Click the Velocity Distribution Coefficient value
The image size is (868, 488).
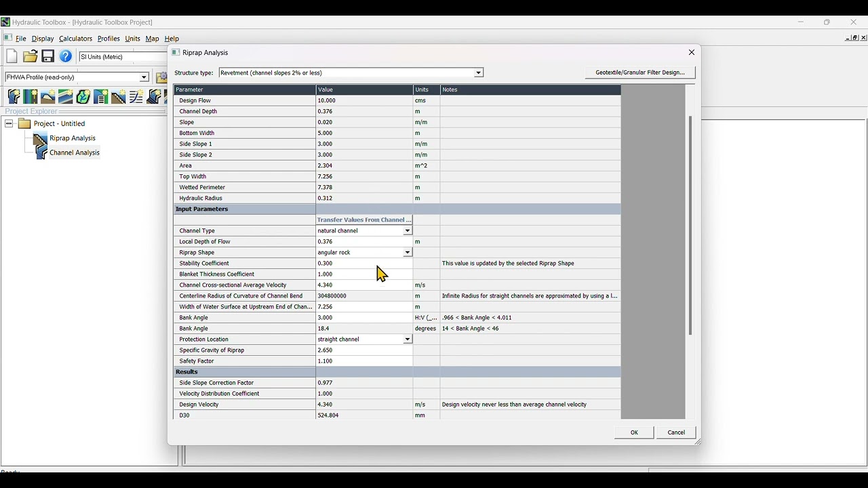point(364,393)
